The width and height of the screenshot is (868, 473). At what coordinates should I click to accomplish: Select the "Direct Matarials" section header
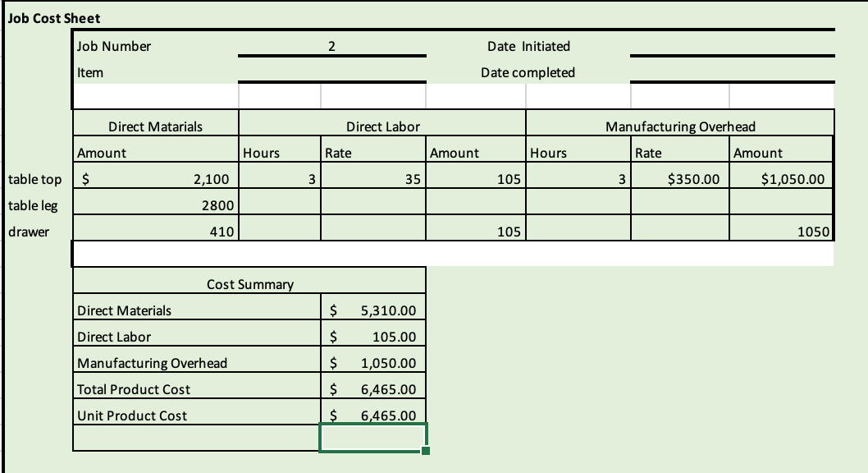tap(156, 123)
